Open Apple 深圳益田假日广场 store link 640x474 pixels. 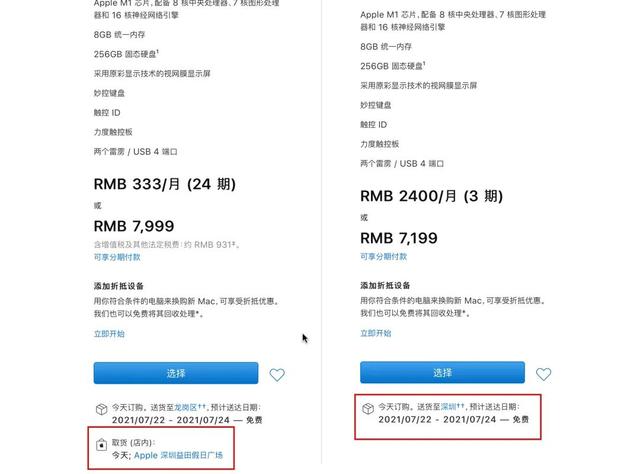(178, 455)
